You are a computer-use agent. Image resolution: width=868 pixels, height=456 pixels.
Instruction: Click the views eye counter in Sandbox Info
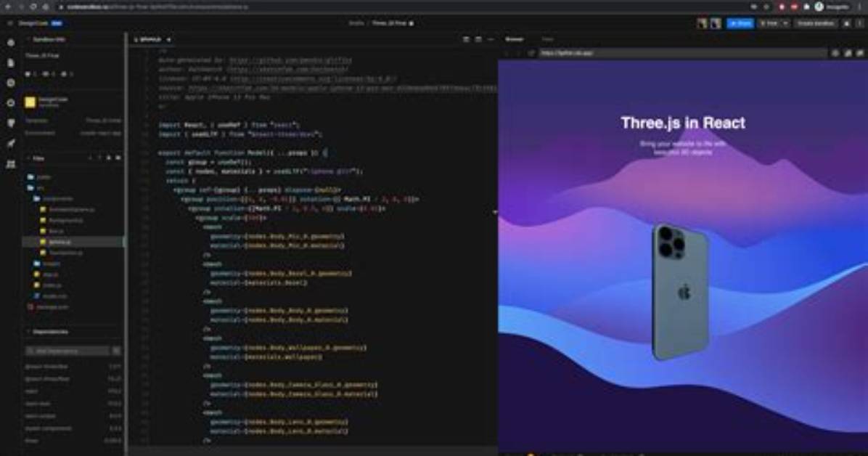click(x=49, y=73)
